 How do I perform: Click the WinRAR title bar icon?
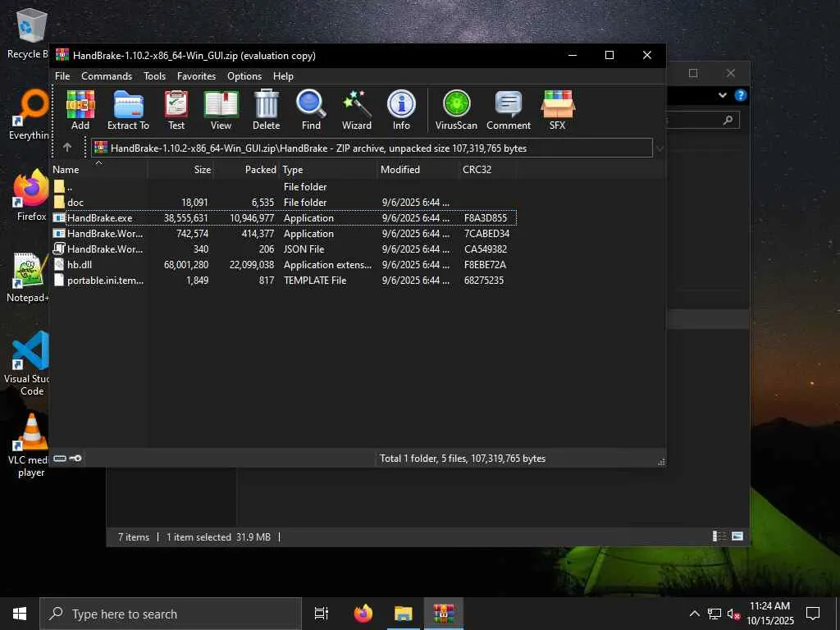click(62, 55)
